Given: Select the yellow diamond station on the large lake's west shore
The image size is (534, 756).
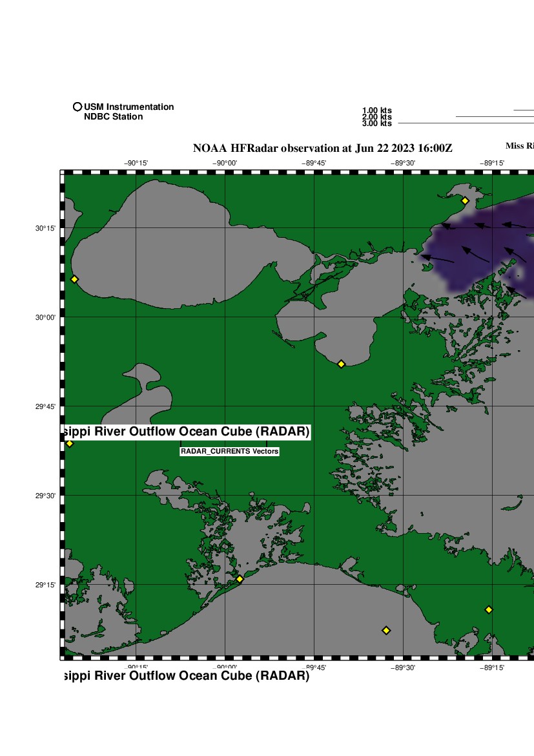Looking at the screenshot, I should [x=74, y=279].
